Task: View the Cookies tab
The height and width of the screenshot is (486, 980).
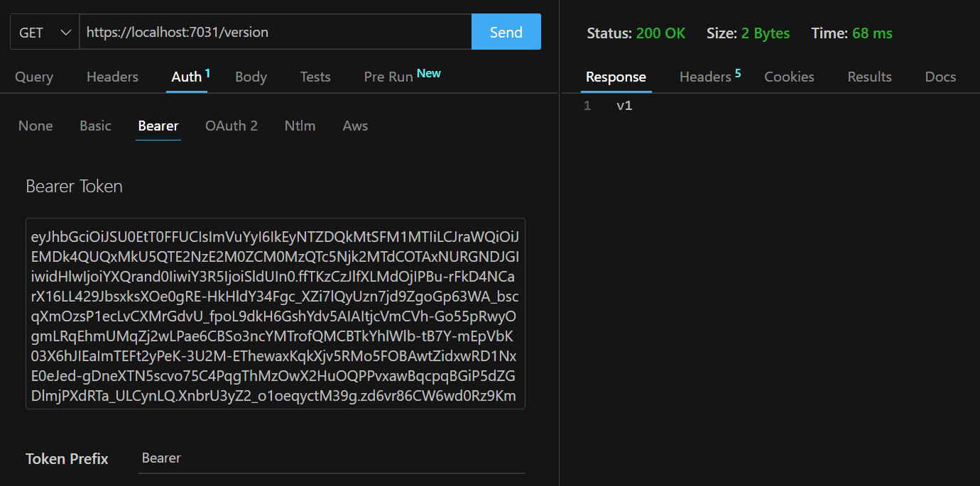Action: (789, 77)
